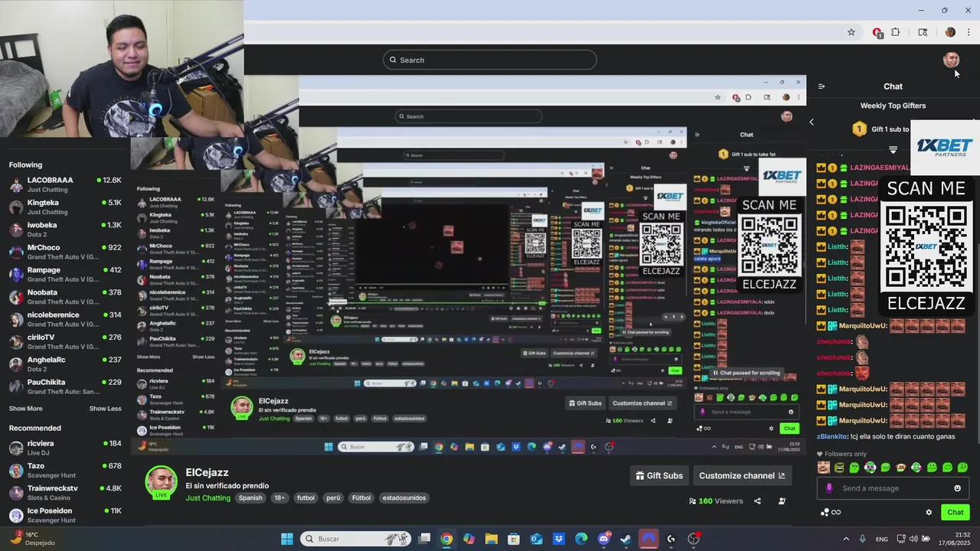The width and height of the screenshot is (980, 551).
Task: Pick the angry olive emote in the chat emote row
Action: pos(839,467)
